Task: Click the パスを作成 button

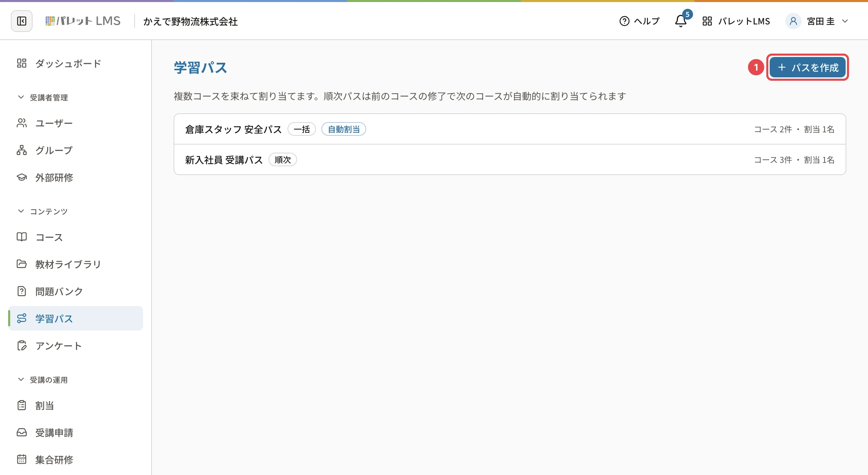Action: click(808, 67)
